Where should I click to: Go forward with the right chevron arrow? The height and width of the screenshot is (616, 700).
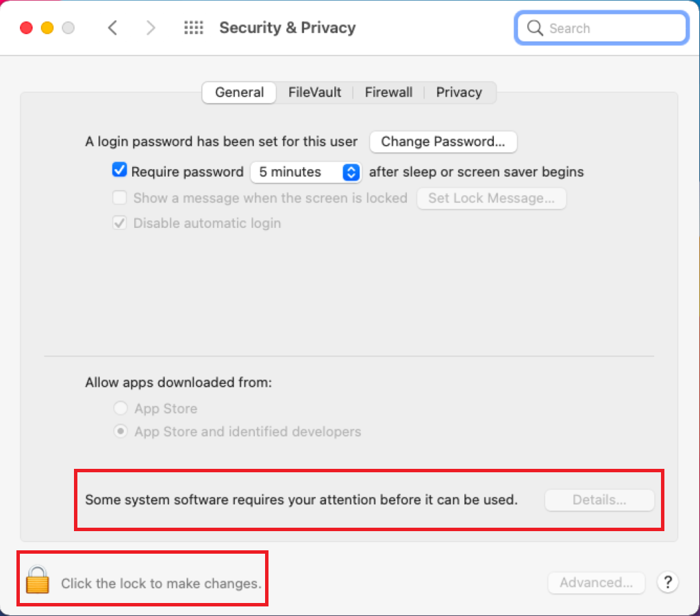coord(151,27)
